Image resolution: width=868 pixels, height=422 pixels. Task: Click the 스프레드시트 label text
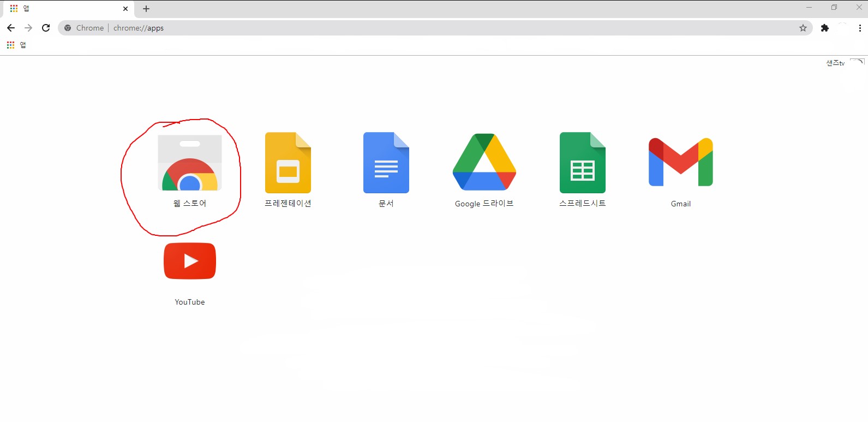tap(583, 203)
